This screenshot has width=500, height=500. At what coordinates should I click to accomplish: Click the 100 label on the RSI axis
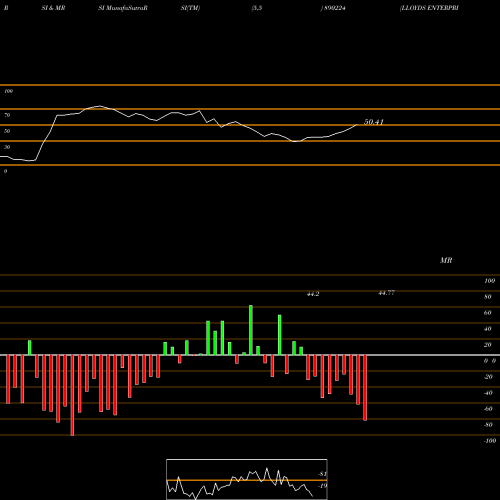[8, 91]
